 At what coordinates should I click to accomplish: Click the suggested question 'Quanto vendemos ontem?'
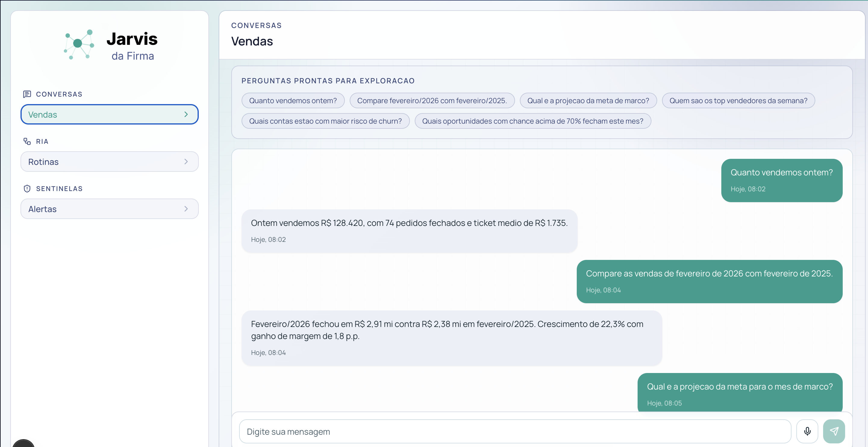293,100
